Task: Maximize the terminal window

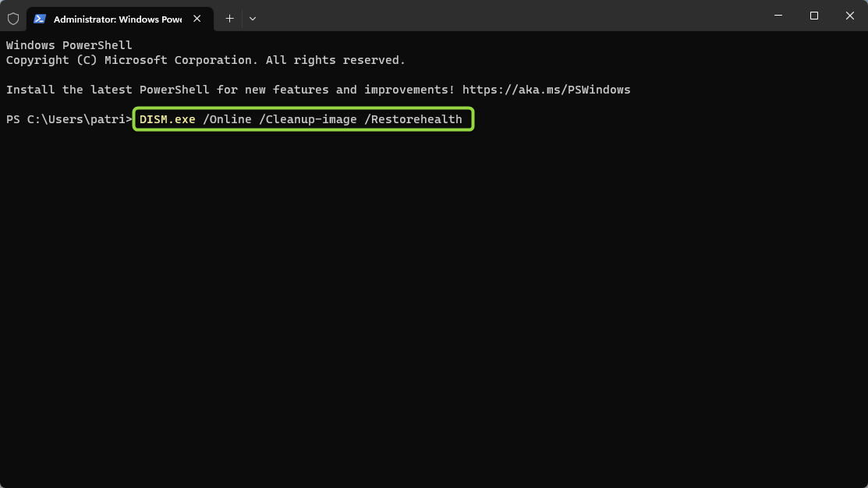Action: pos(813,16)
